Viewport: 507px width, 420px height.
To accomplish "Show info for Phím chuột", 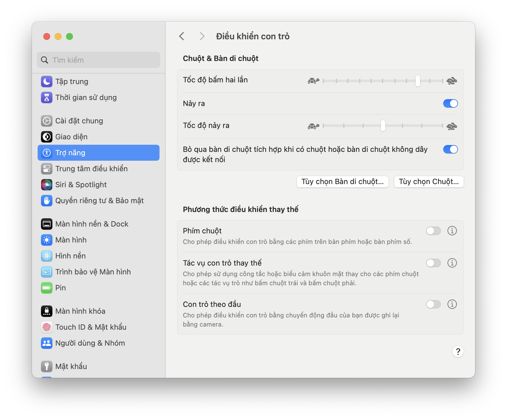I will pos(452,231).
